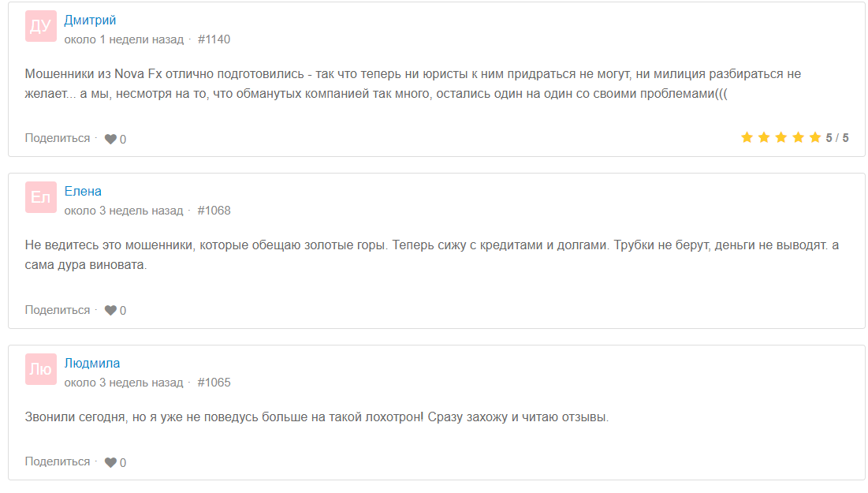Click the 5 / 5 rating score text
This screenshot has width=868, height=493.
point(837,138)
